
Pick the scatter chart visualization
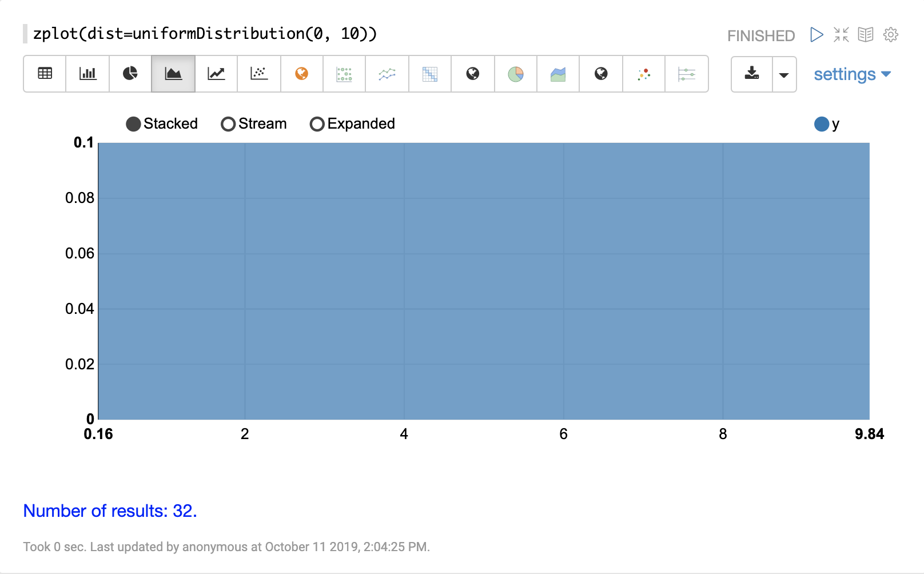click(x=259, y=74)
